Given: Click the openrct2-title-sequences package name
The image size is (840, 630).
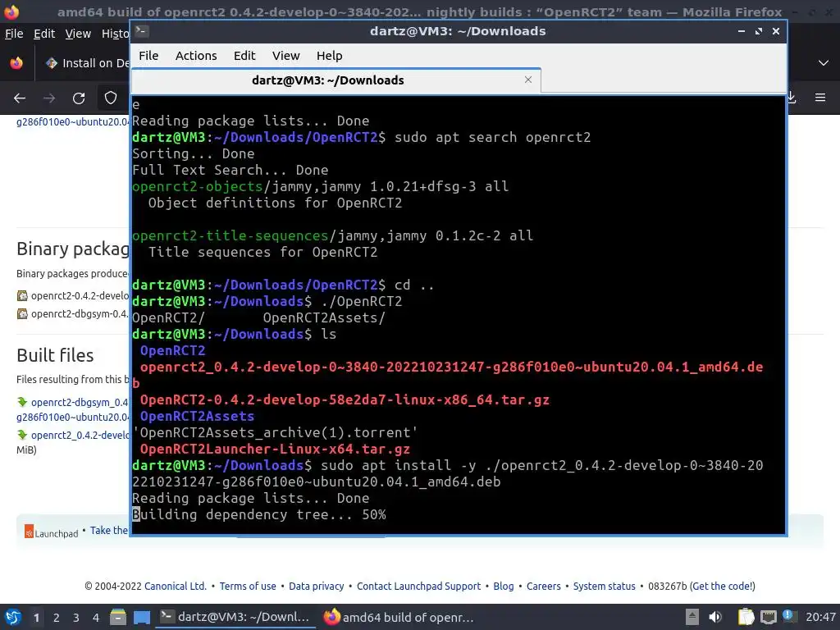Looking at the screenshot, I should pos(231,235).
